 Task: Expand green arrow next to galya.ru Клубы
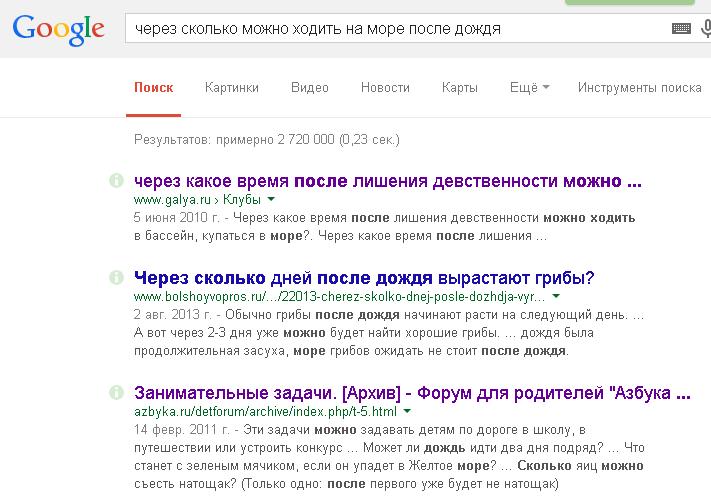pyautogui.click(x=271, y=199)
